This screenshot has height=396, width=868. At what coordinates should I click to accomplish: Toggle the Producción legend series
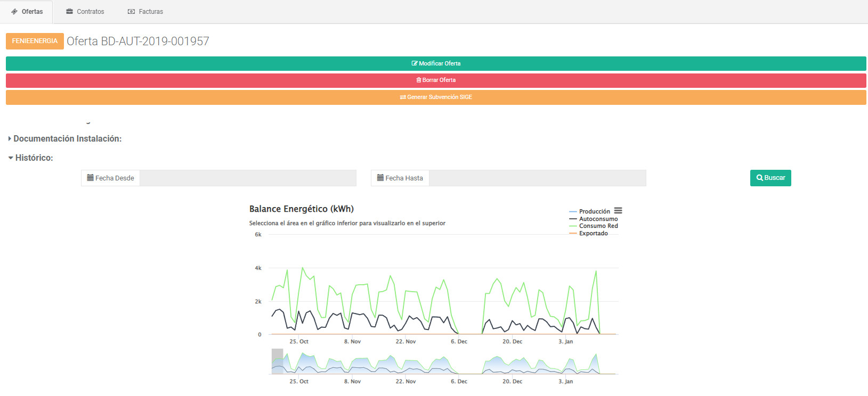(x=590, y=211)
